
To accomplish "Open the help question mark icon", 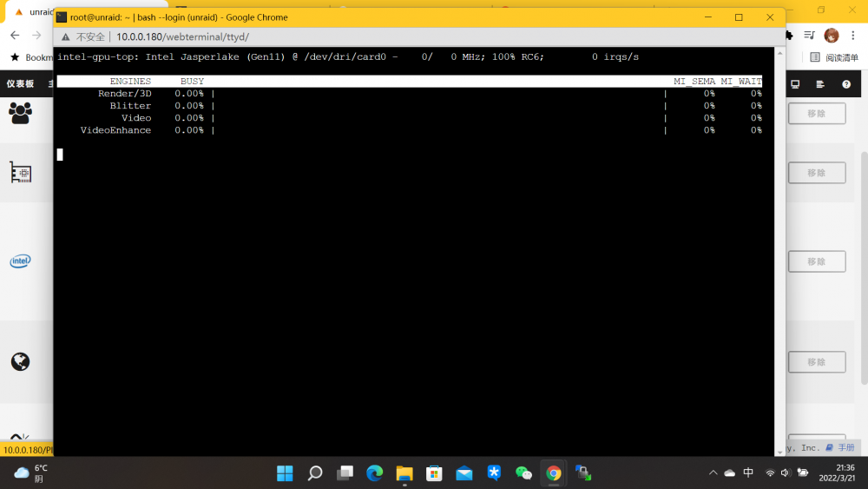I will click(x=846, y=84).
